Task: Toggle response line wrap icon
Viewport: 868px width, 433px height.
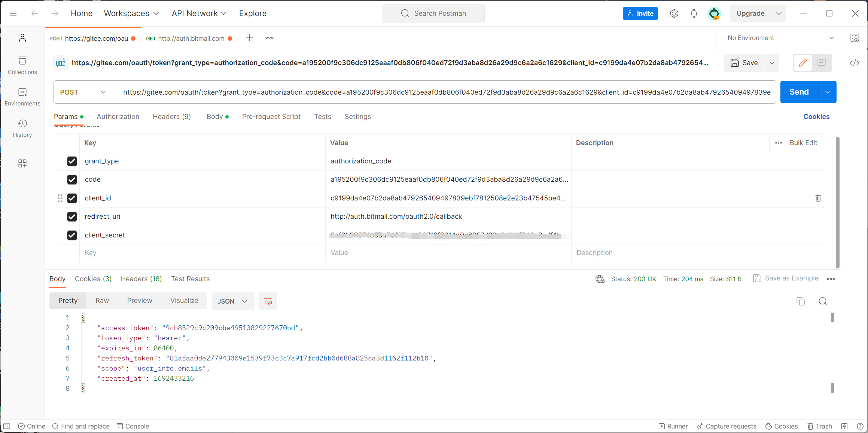Action: click(x=268, y=301)
